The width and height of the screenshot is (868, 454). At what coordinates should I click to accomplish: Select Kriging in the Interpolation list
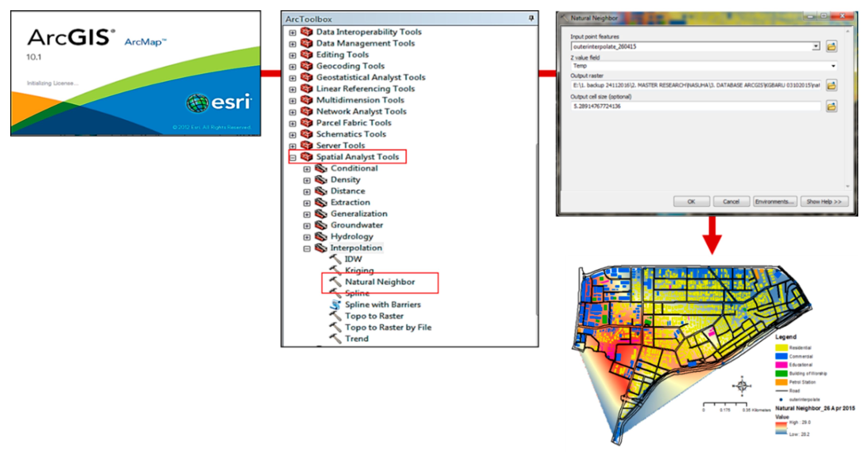(359, 270)
